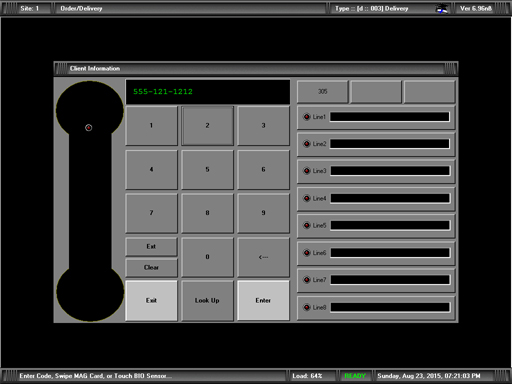Tap the number 0 keypad button
The height and width of the screenshot is (384, 512).
tap(207, 257)
